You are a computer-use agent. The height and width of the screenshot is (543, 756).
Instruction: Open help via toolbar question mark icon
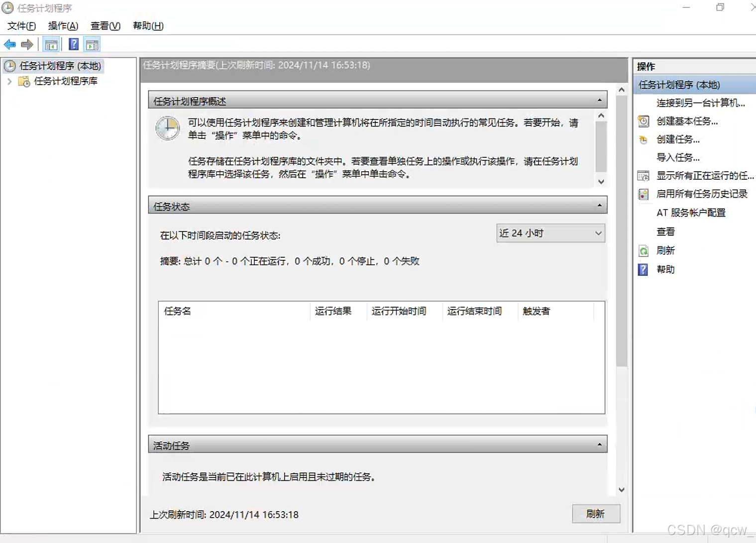(x=74, y=45)
